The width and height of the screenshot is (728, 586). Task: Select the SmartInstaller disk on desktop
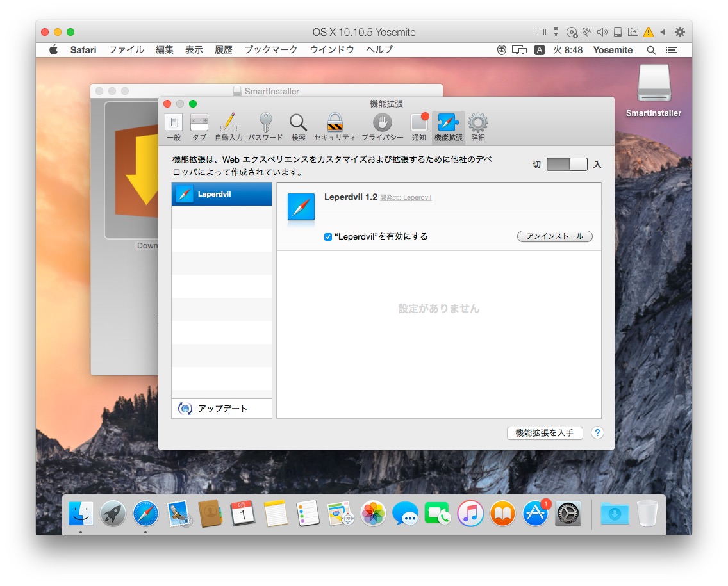click(x=653, y=90)
